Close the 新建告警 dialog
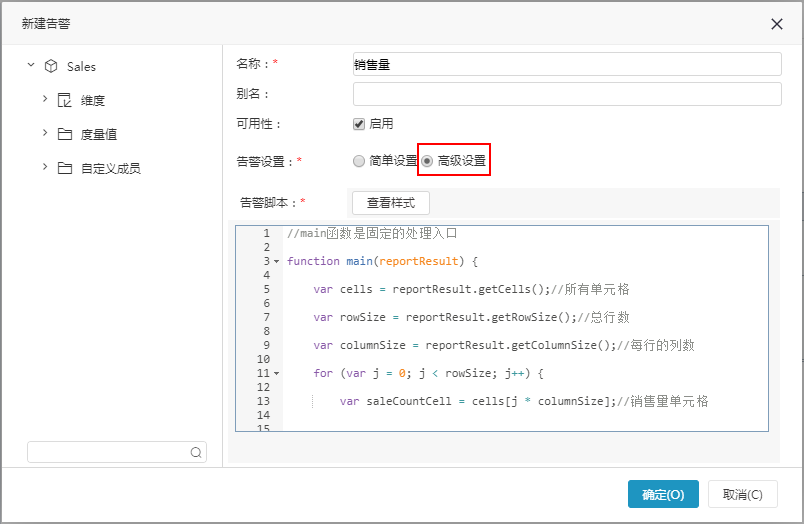The width and height of the screenshot is (804, 524). pyautogui.click(x=777, y=24)
